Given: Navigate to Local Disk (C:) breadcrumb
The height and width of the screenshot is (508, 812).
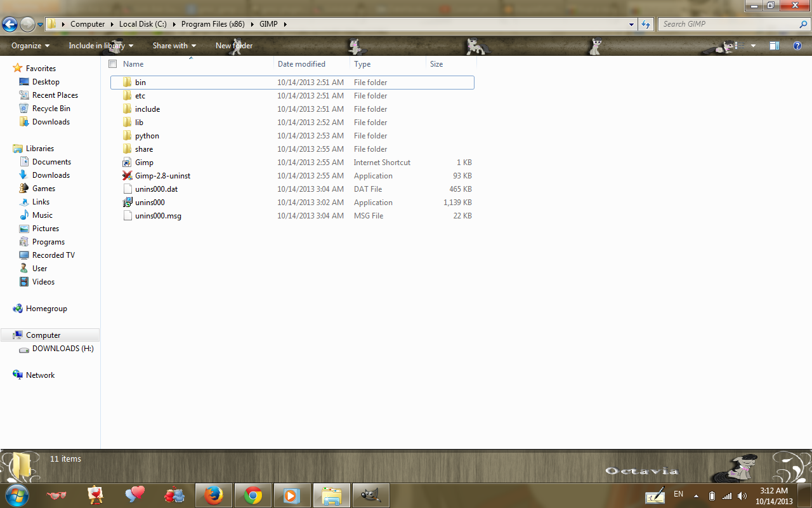Looking at the screenshot, I should coord(143,24).
